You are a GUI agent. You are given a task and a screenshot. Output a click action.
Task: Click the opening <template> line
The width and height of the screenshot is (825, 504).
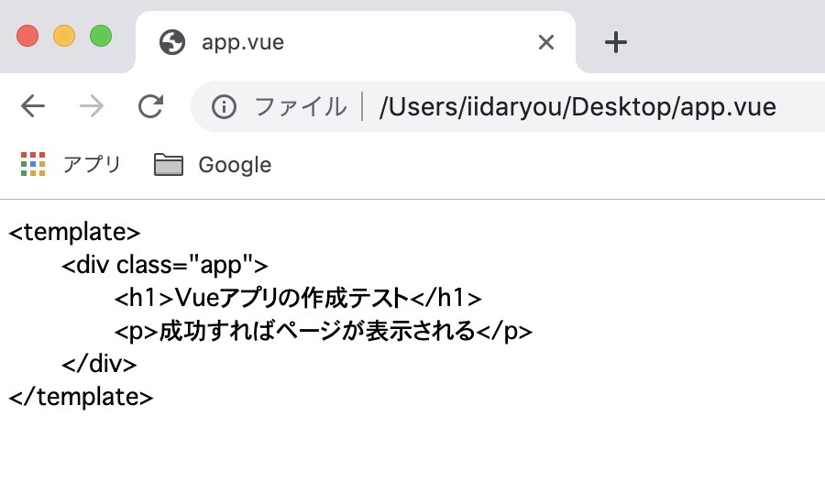pos(75,232)
